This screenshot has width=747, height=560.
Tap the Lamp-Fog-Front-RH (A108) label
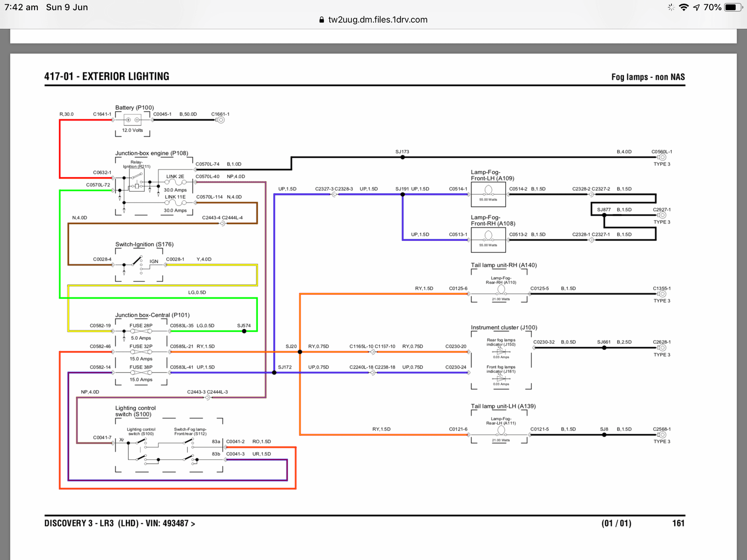tap(493, 220)
